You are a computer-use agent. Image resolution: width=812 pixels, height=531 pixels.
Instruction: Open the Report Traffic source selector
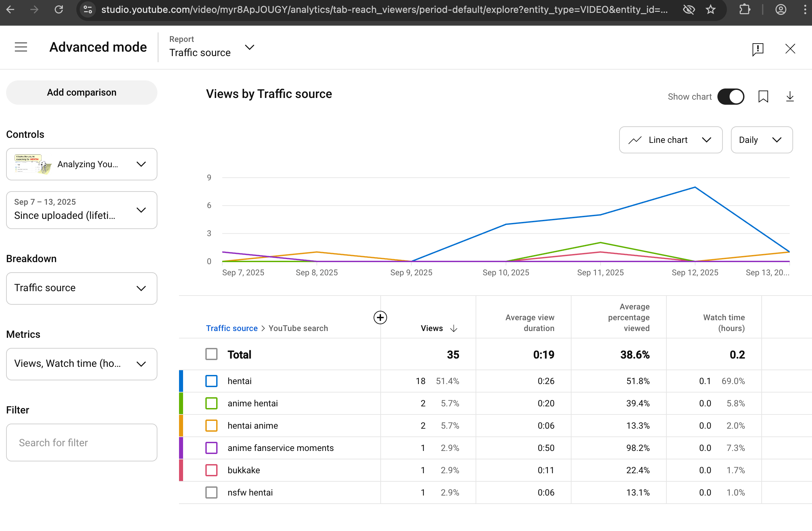tap(211, 47)
